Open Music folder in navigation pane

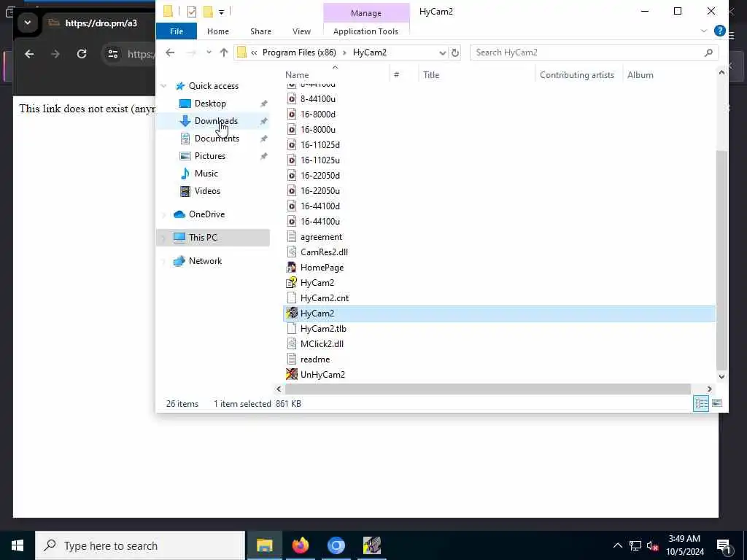[x=206, y=174]
